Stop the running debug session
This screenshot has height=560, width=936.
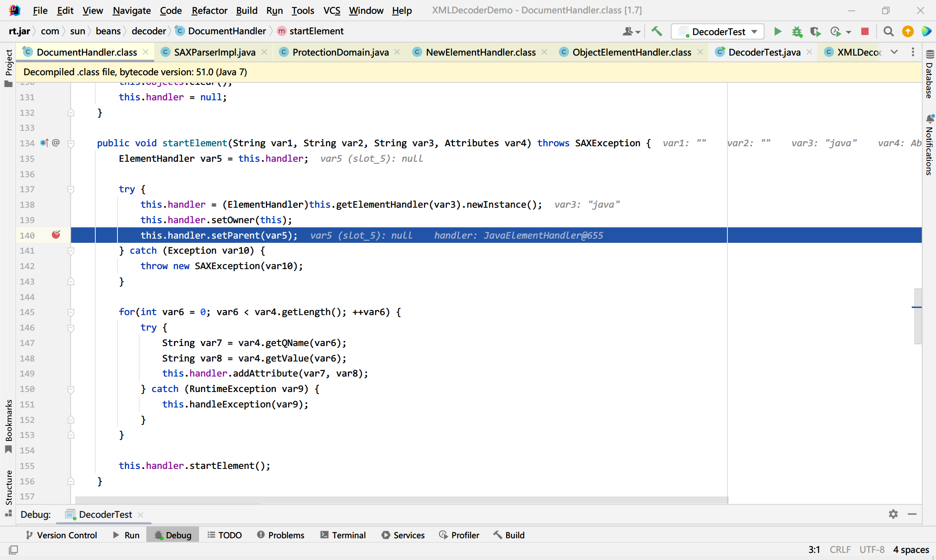(865, 31)
